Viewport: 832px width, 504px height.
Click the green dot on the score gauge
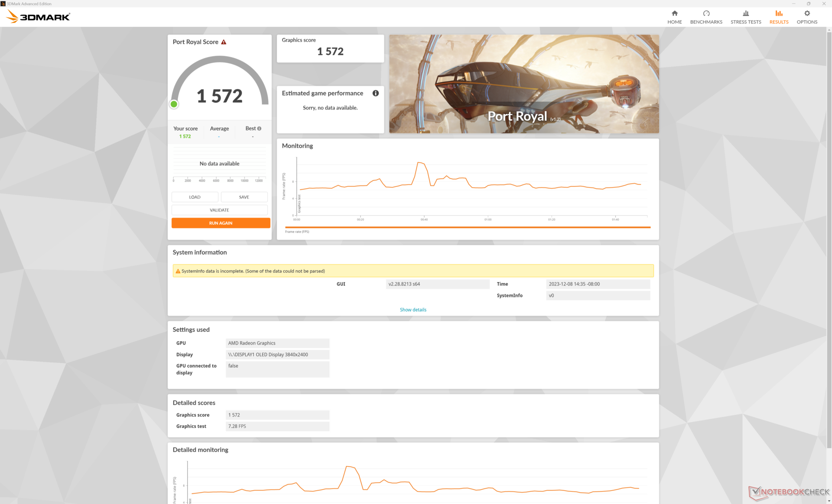pyautogui.click(x=174, y=104)
